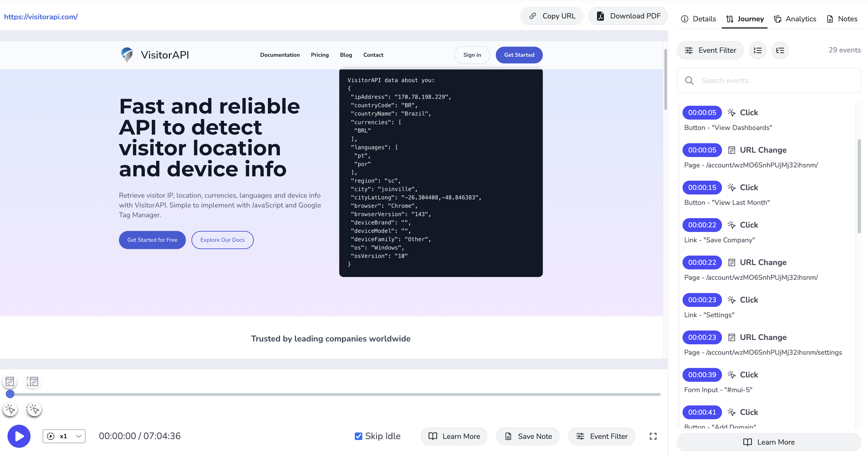
Task: Jump to previous URL change icon
Action: tap(10, 382)
